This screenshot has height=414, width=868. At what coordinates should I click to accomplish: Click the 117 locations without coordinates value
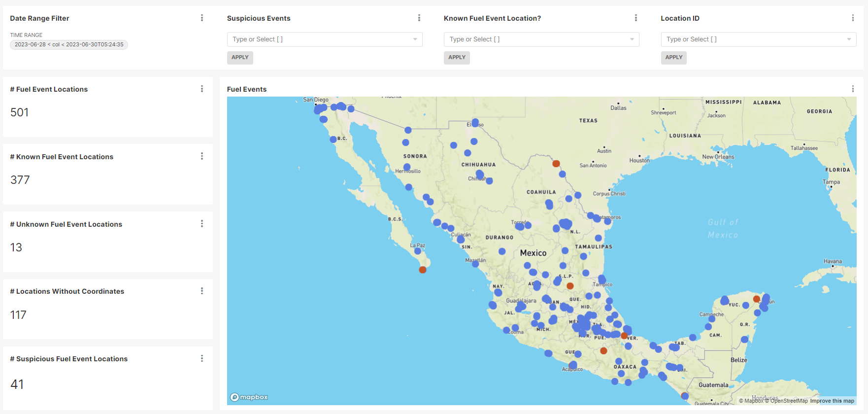[x=18, y=315]
